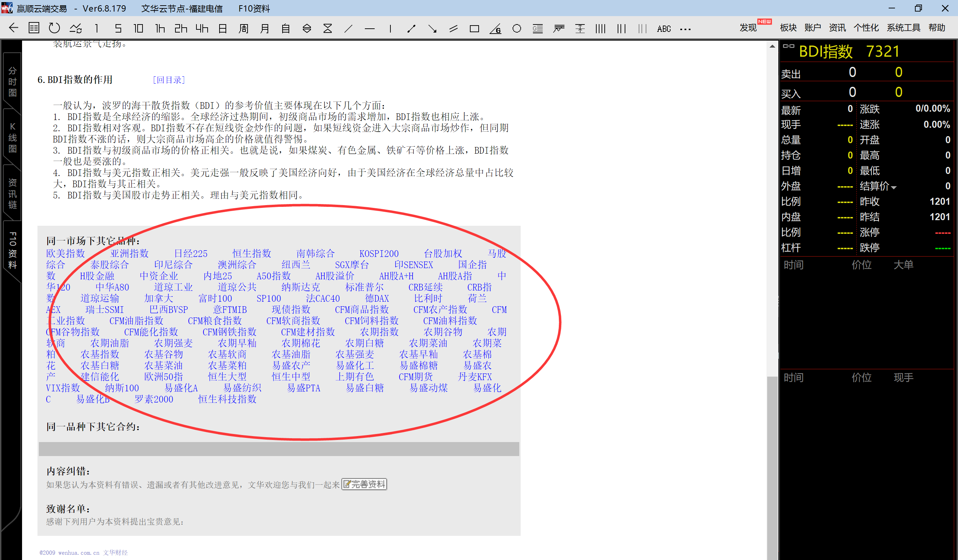Select the parallel lines drawing tool
Screen dimensions: 958x560
point(453,29)
